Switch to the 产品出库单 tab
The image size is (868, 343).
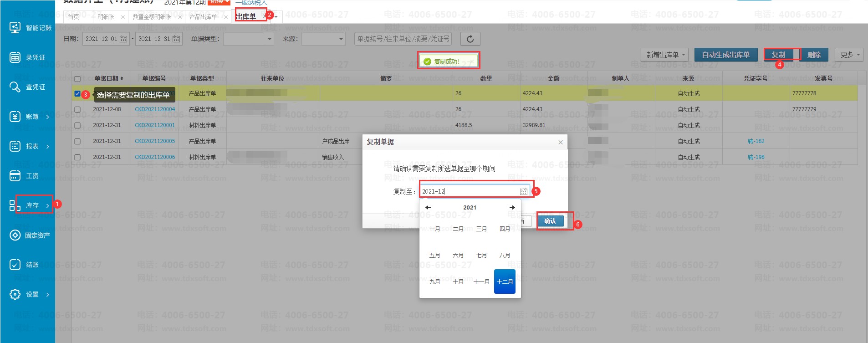click(x=203, y=17)
